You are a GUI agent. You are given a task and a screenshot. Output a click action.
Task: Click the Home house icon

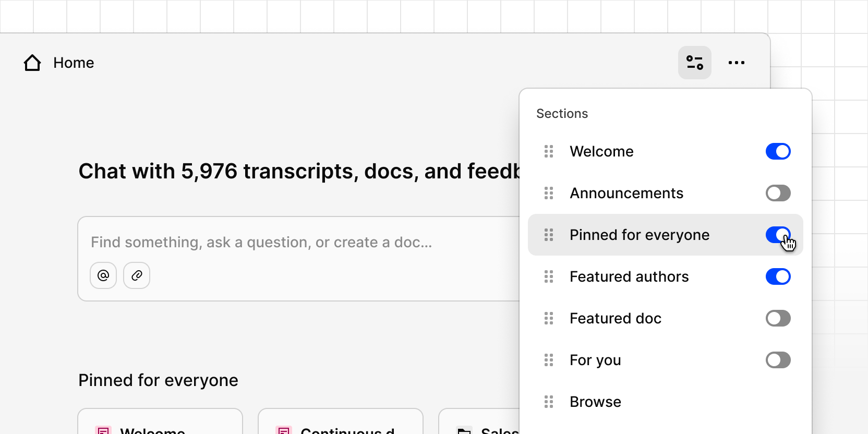[32, 63]
